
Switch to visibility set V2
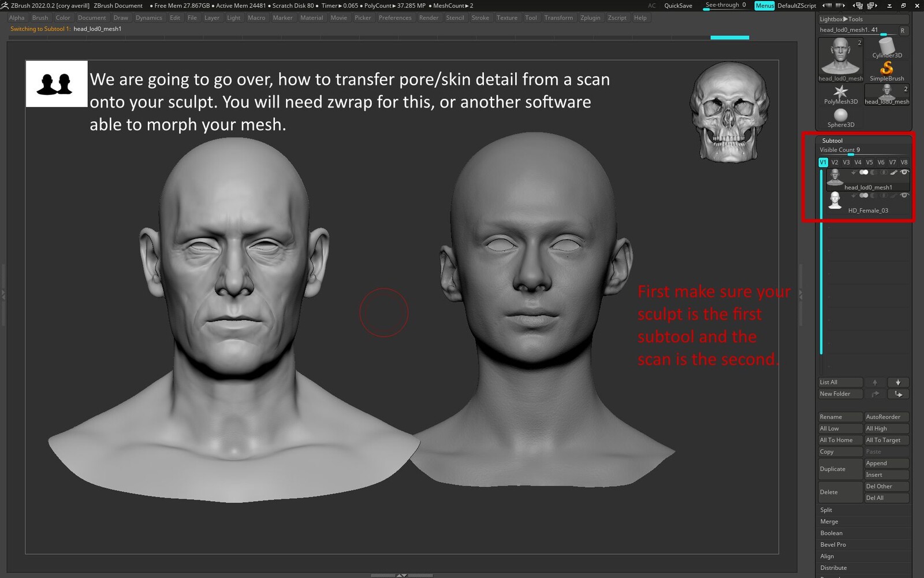point(834,162)
